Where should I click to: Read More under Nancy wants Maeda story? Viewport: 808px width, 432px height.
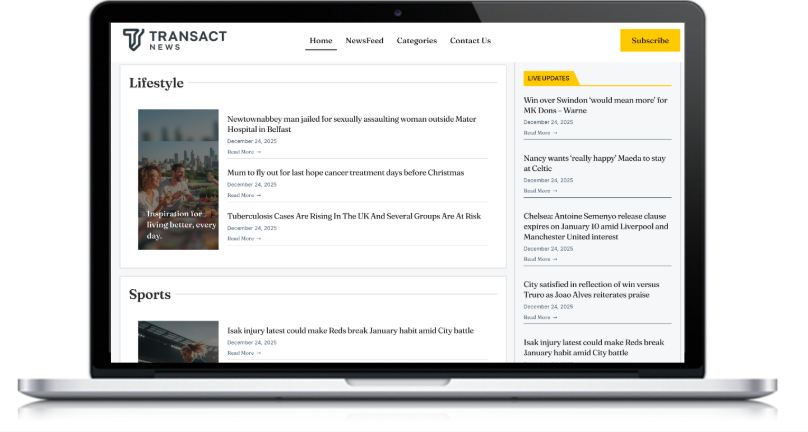540,190
